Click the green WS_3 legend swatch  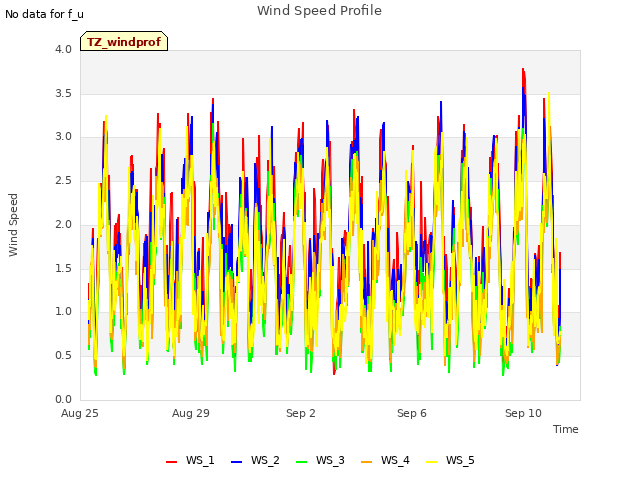coord(301,462)
